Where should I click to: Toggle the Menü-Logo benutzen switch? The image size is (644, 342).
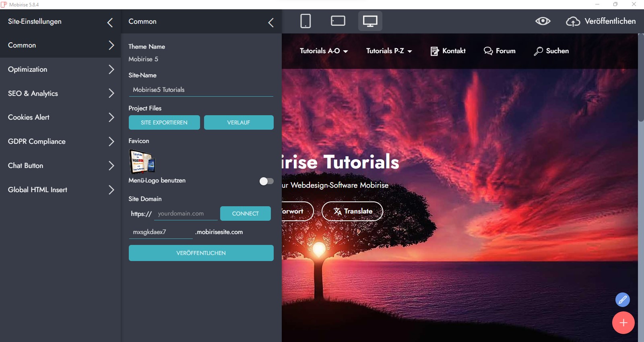pos(266,181)
